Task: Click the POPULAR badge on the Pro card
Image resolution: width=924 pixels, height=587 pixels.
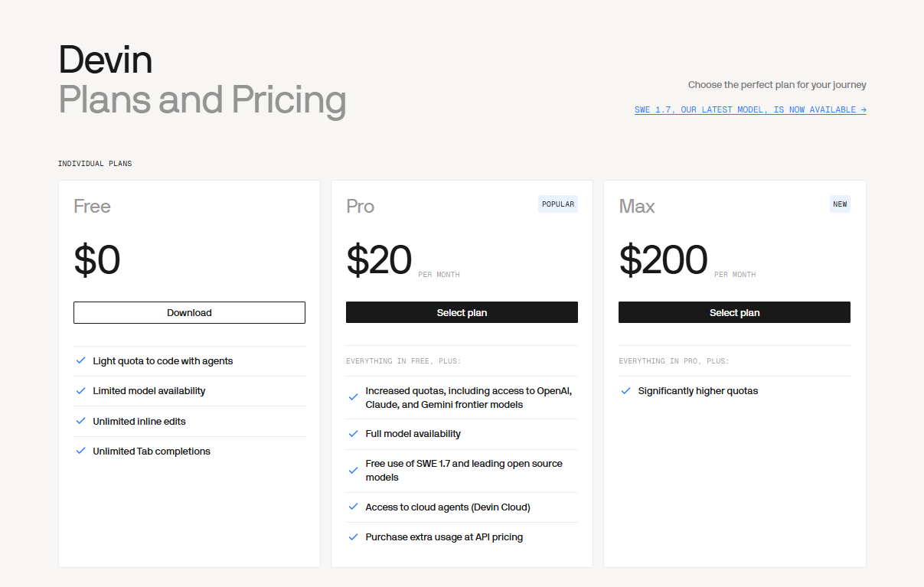Action: (x=558, y=204)
